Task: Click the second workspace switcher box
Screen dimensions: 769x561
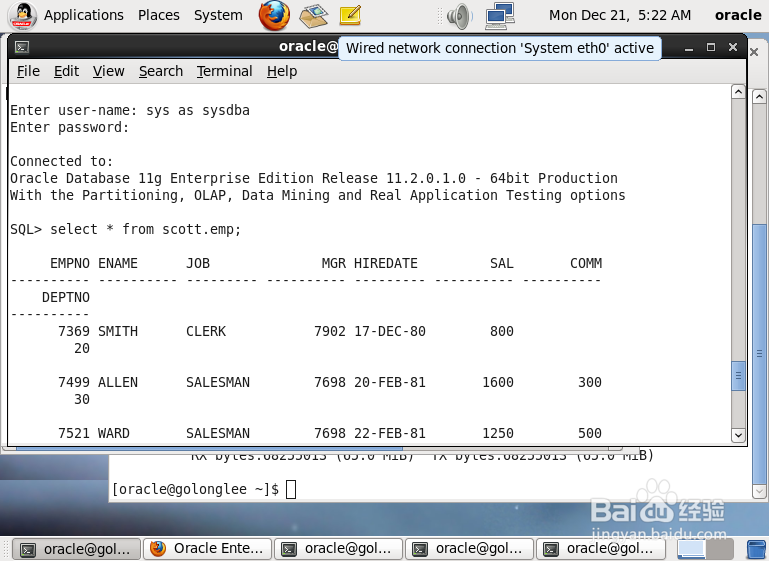Action: (x=719, y=549)
